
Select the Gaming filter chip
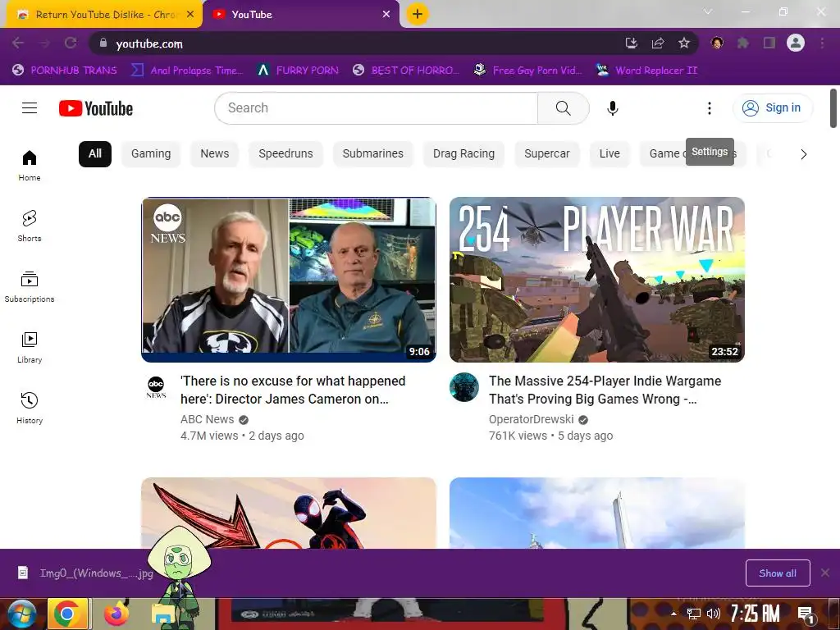pos(151,153)
